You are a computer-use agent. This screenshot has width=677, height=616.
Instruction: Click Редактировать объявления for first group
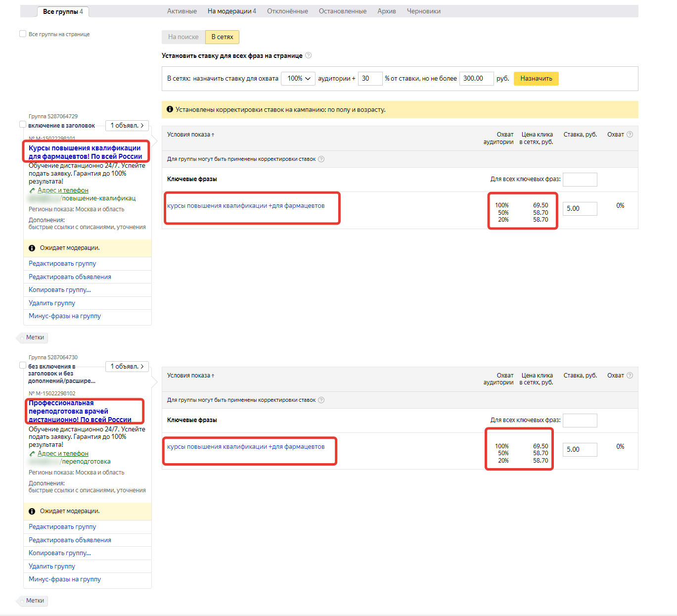pos(70,277)
